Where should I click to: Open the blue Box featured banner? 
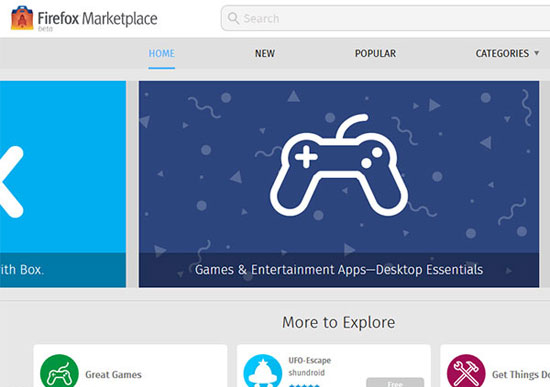pos(63,184)
